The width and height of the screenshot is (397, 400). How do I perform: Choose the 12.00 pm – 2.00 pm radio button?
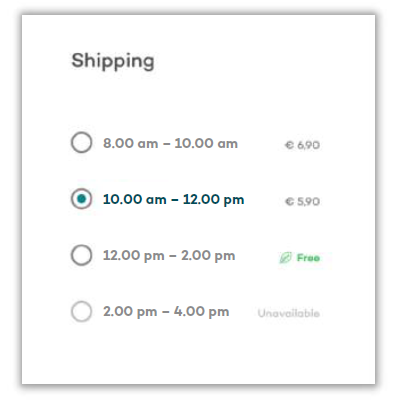(81, 255)
